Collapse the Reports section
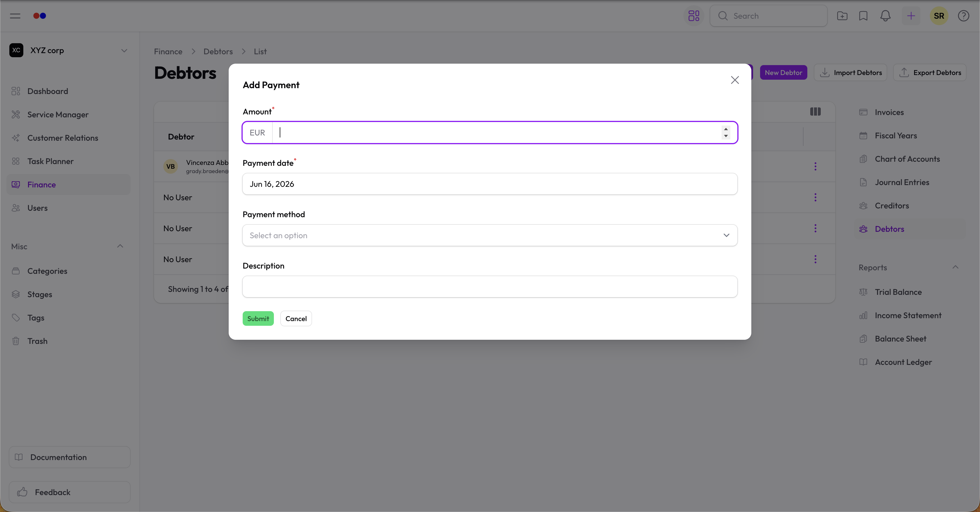Viewport: 980px width, 512px height. pyautogui.click(x=955, y=267)
